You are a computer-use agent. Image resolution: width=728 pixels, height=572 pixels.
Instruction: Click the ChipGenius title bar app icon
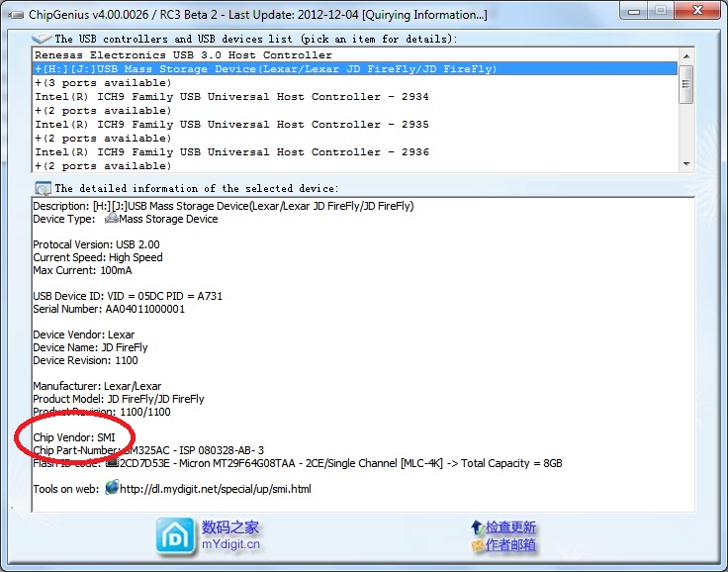click(15, 15)
